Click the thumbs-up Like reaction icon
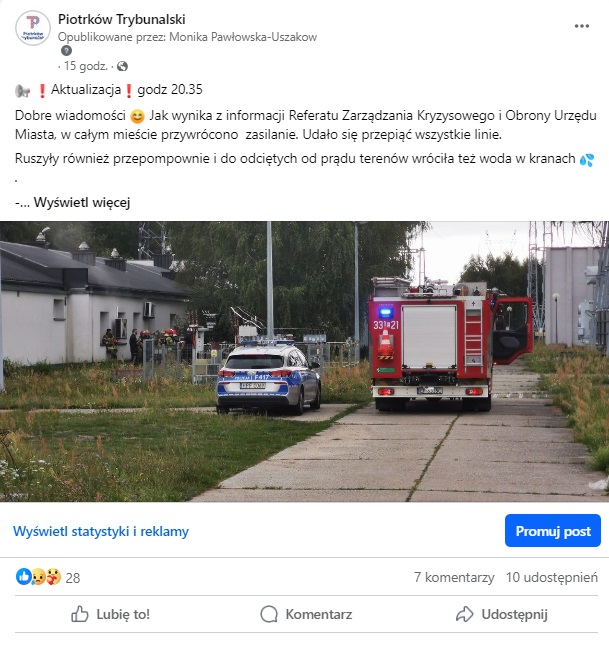 click(x=23, y=576)
